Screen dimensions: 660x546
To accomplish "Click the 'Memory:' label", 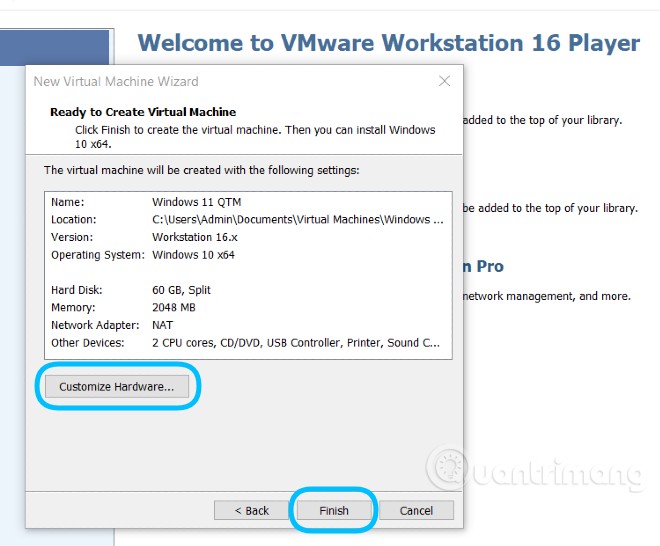I will 73,308.
